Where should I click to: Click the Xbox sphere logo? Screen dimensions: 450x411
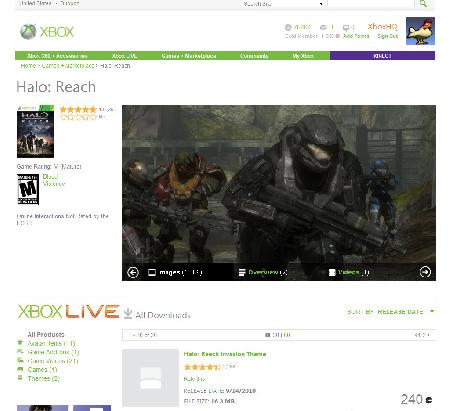tap(28, 32)
